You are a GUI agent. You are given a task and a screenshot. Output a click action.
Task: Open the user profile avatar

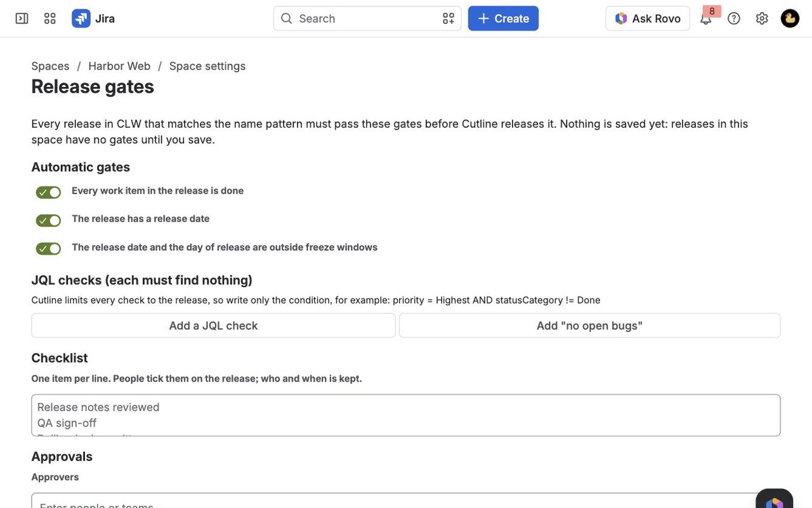point(790,18)
